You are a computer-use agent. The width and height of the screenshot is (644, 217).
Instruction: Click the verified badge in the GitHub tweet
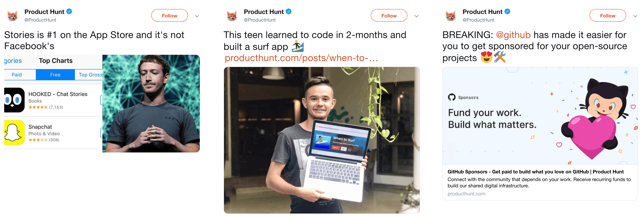click(x=507, y=12)
